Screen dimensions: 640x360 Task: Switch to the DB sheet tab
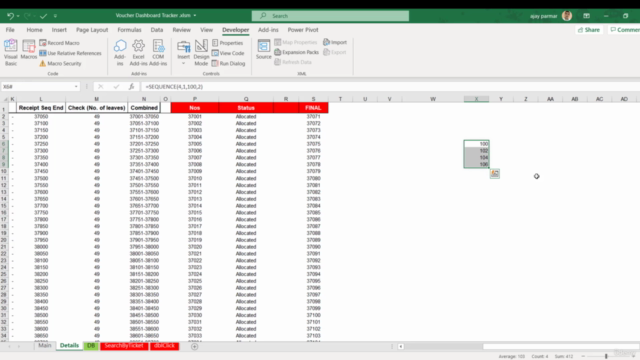(x=91, y=345)
